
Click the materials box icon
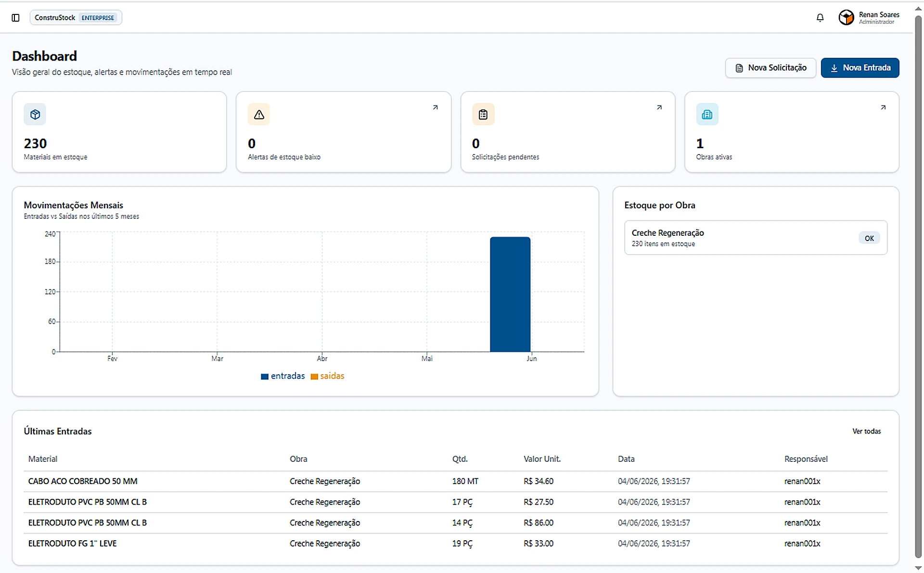click(35, 115)
